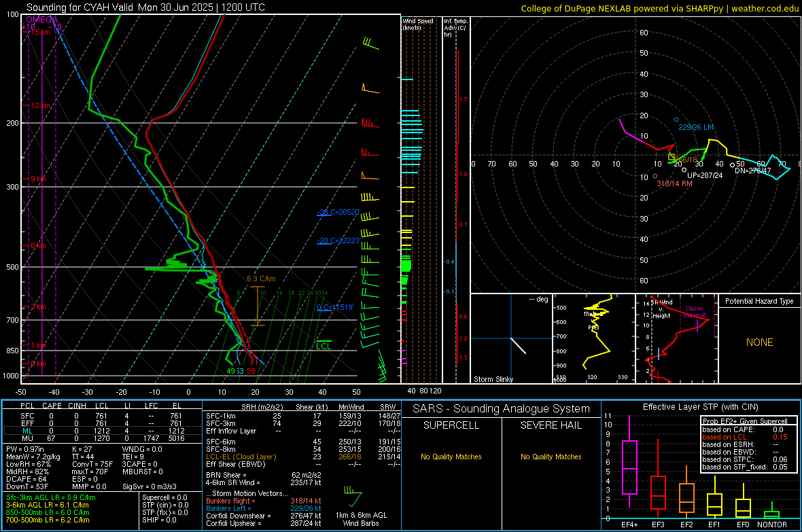This screenshot has height=532, width=802.
Task: Click the Inf. Temp. Adv. panel header
Action: coord(455,27)
